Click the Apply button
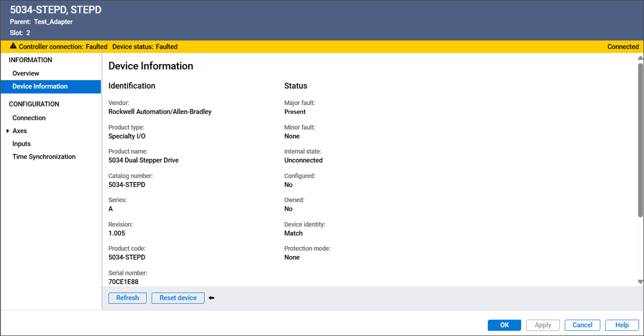 tap(543, 325)
